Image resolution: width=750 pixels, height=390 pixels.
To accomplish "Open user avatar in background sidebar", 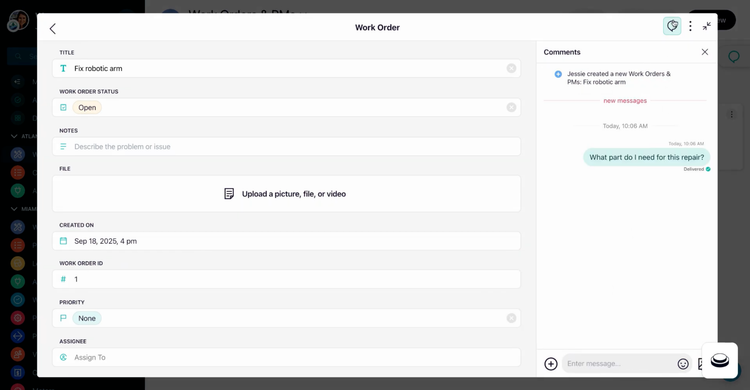I will click(x=19, y=20).
